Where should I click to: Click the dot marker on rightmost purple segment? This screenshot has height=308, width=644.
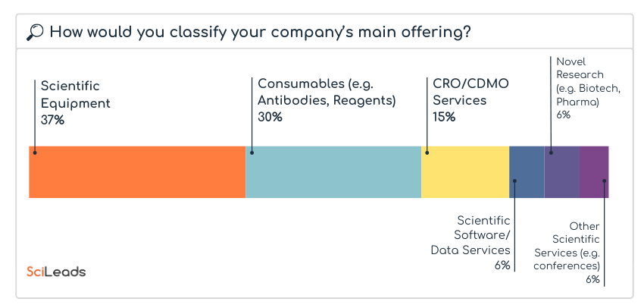[x=604, y=181]
